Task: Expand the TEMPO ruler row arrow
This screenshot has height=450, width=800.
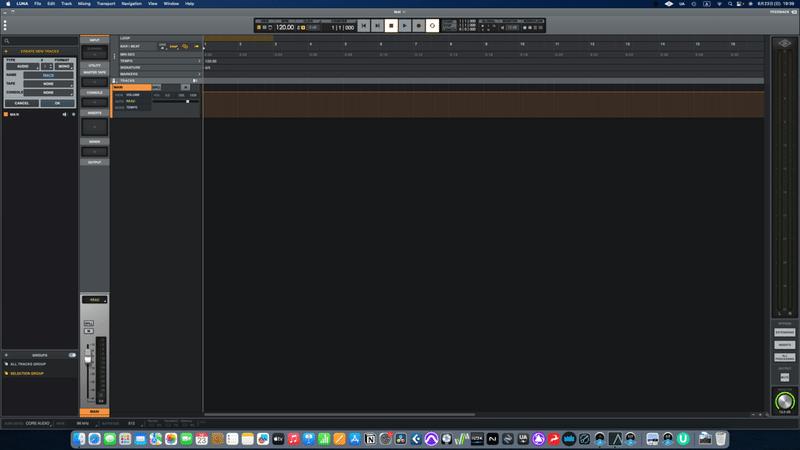Action: click(x=199, y=61)
